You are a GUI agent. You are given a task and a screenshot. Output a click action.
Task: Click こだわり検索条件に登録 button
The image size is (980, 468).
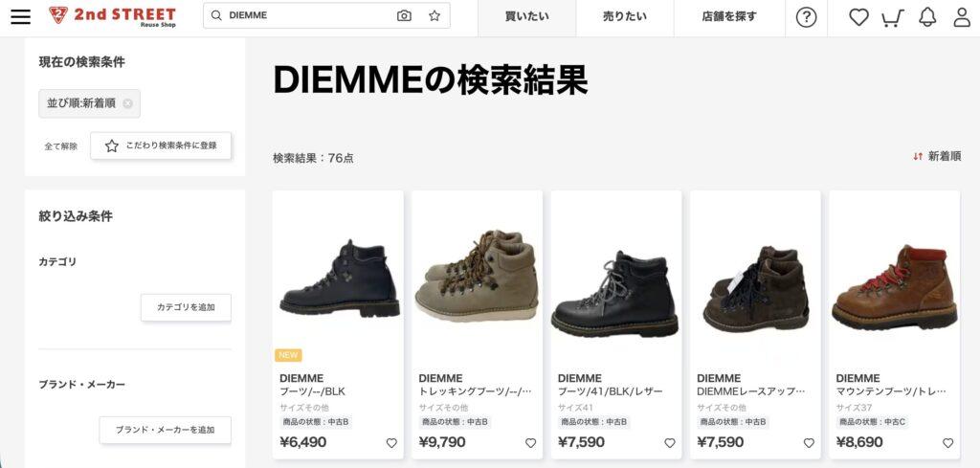161,145
